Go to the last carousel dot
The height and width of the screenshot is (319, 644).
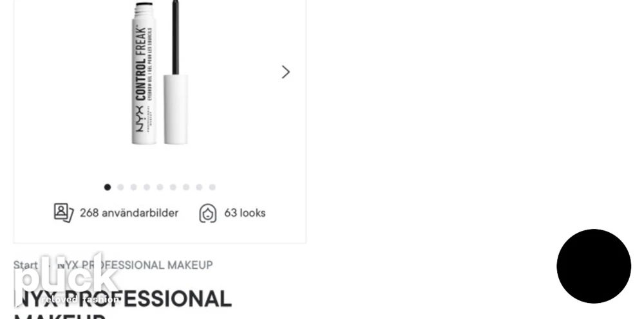(x=213, y=187)
